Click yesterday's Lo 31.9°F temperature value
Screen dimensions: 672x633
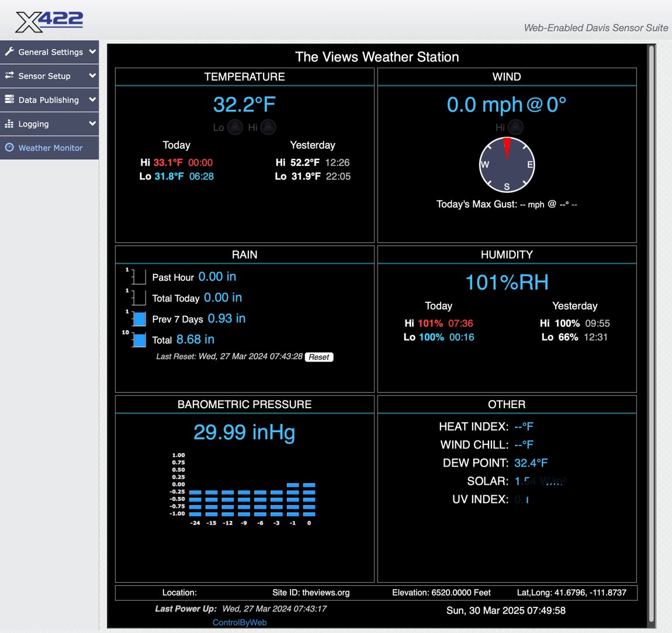pyautogui.click(x=306, y=176)
